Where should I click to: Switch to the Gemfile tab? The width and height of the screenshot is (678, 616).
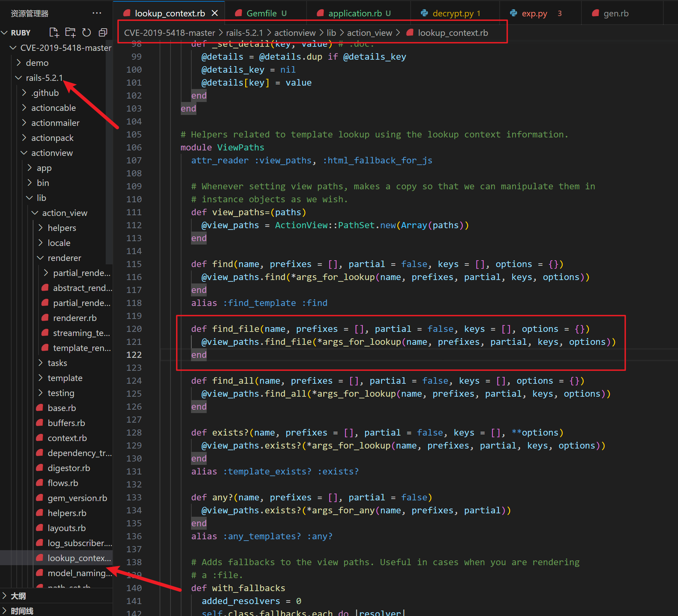(261, 13)
